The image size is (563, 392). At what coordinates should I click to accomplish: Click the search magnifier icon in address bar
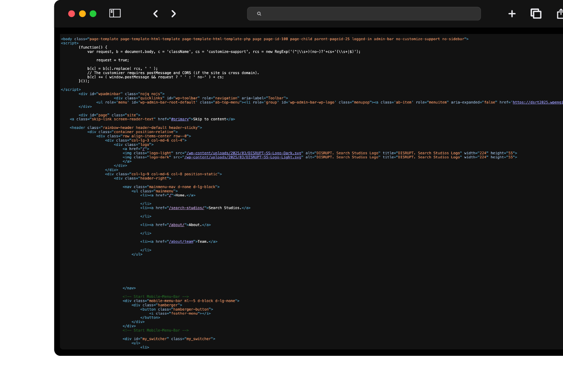pos(259,14)
